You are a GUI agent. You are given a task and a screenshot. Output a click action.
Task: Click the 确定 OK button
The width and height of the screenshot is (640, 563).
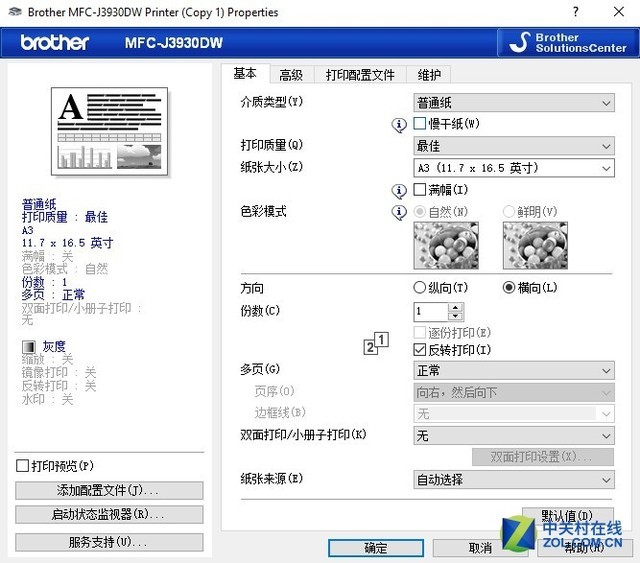pyautogui.click(x=376, y=548)
